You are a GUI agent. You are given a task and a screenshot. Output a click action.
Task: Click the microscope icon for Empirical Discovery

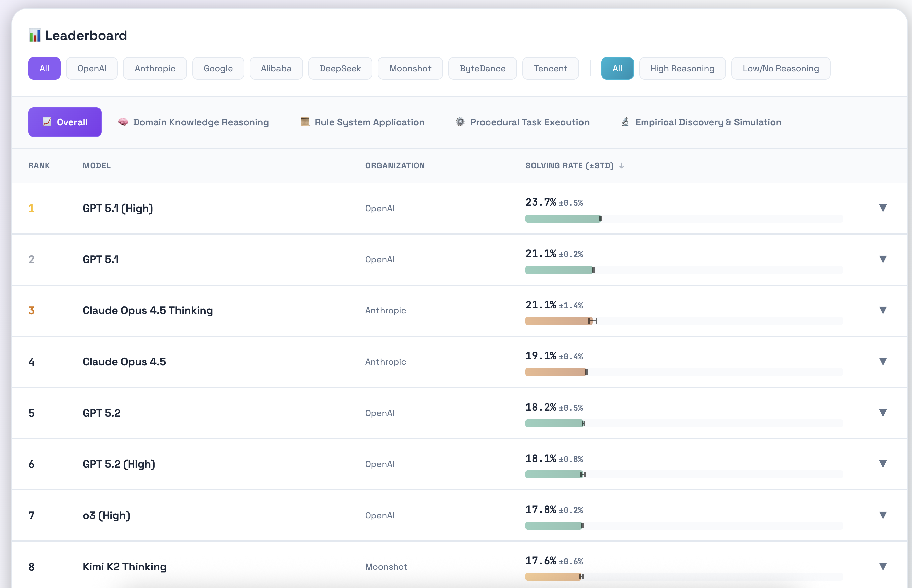pyautogui.click(x=625, y=122)
